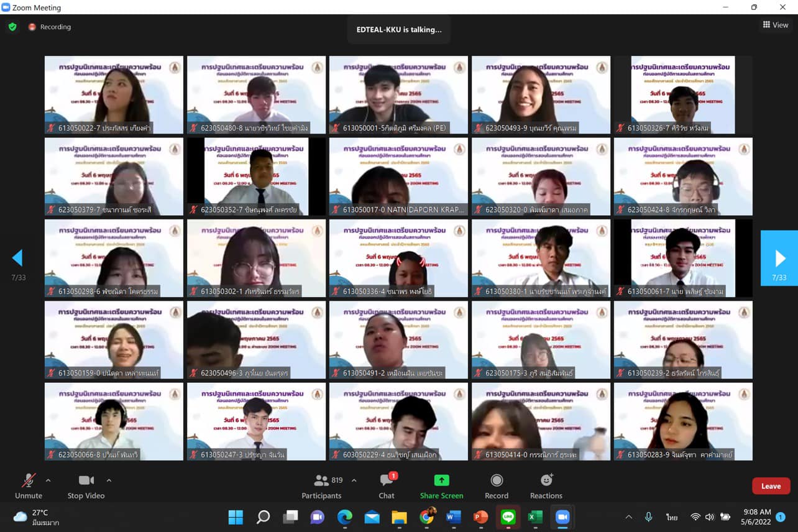
Task: Expand video options arrow beside Stop Video
Action: [109, 480]
